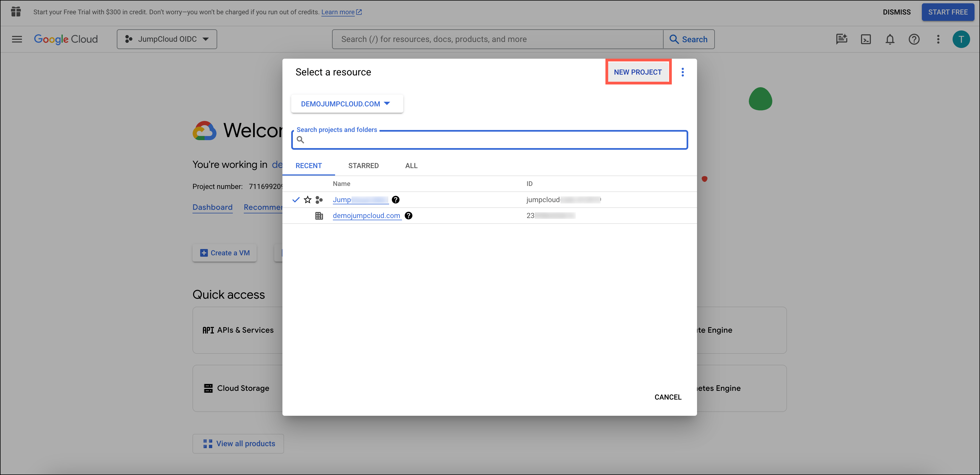Switch to the ALL tab
Viewport: 980px width, 475px height.
point(411,166)
